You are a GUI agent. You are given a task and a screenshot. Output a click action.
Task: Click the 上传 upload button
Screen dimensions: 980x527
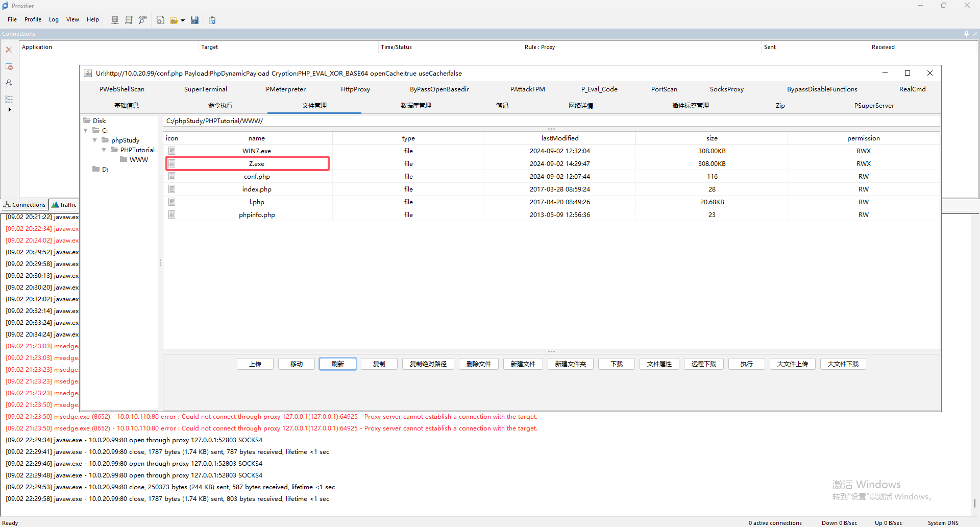click(x=255, y=364)
